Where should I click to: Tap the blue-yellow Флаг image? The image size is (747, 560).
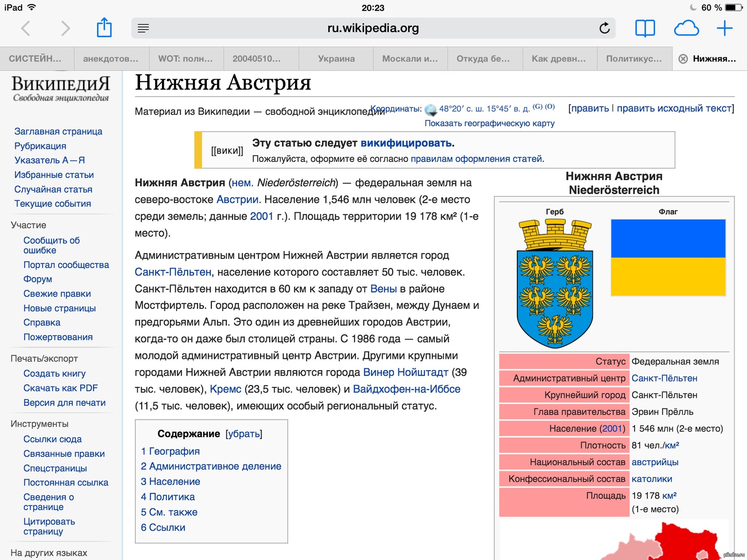[668, 258]
